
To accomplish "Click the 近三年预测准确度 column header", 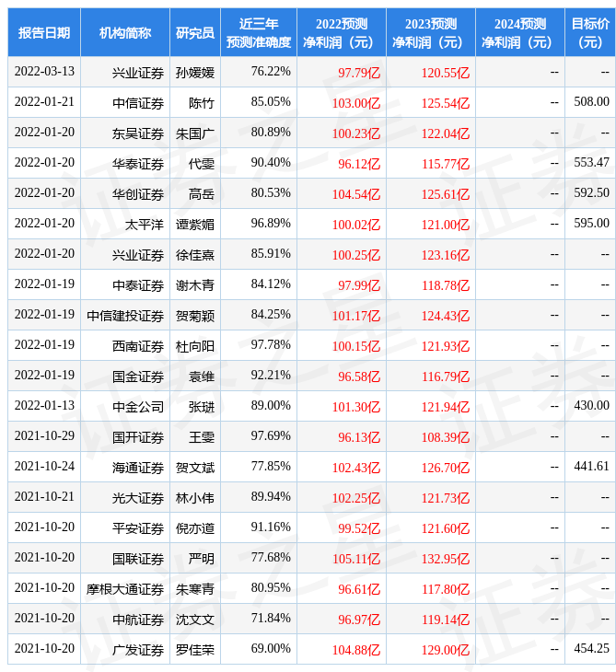I will click(259, 32).
